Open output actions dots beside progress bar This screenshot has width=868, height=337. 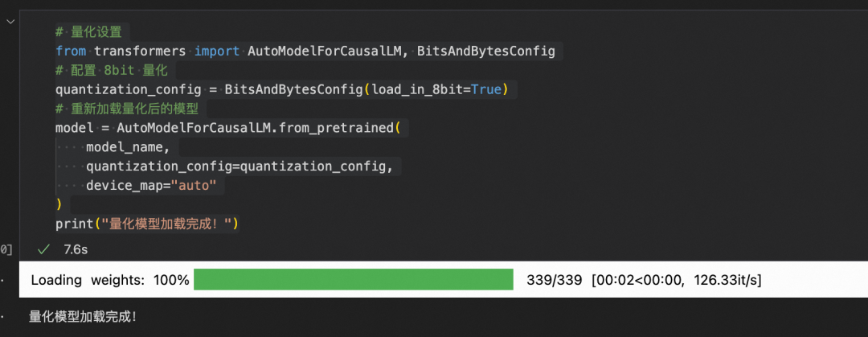tap(2, 280)
